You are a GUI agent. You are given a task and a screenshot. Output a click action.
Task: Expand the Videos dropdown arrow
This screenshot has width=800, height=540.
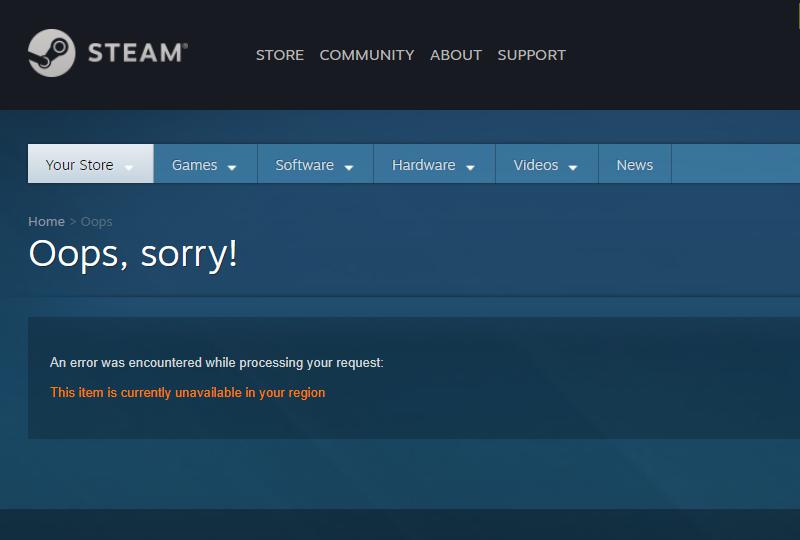(x=573, y=167)
